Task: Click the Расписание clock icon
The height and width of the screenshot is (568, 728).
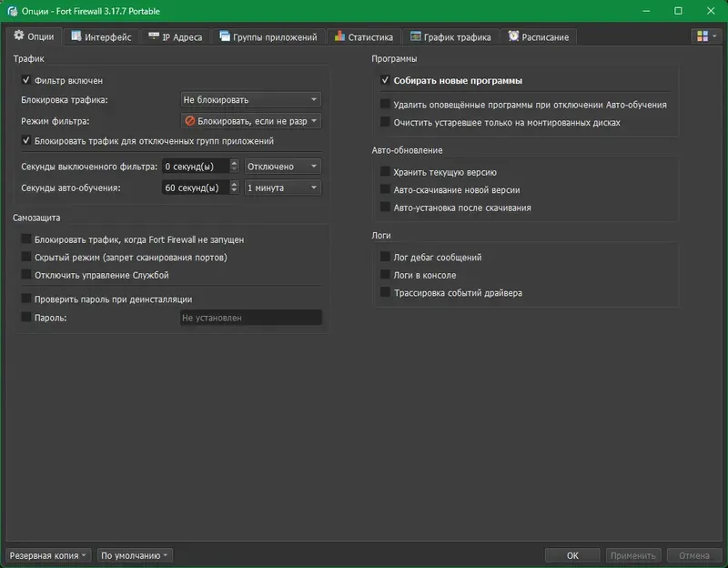Action: click(x=513, y=35)
